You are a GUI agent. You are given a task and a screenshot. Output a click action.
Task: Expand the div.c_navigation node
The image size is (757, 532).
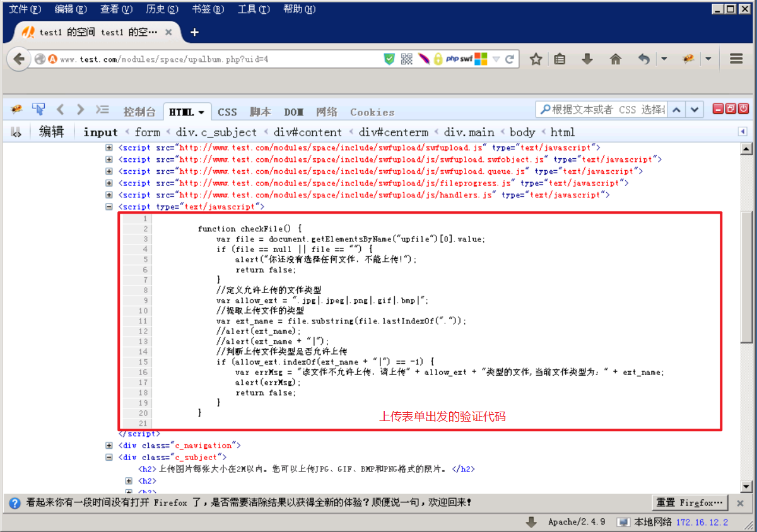pos(109,446)
